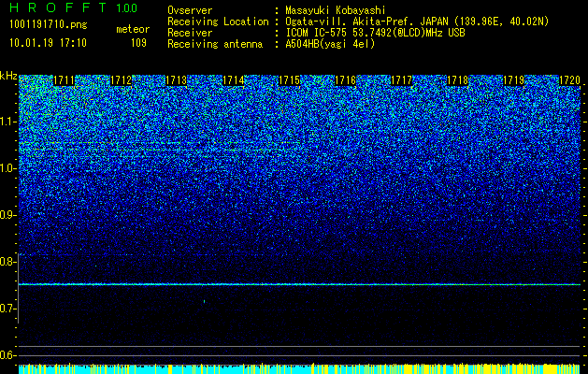Click the Ovserver label
This screenshot has width=588, height=374.
point(190,10)
